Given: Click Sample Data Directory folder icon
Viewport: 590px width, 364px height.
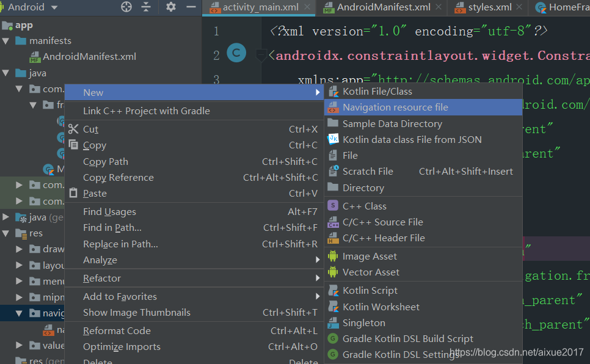Looking at the screenshot, I should pos(333,123).
